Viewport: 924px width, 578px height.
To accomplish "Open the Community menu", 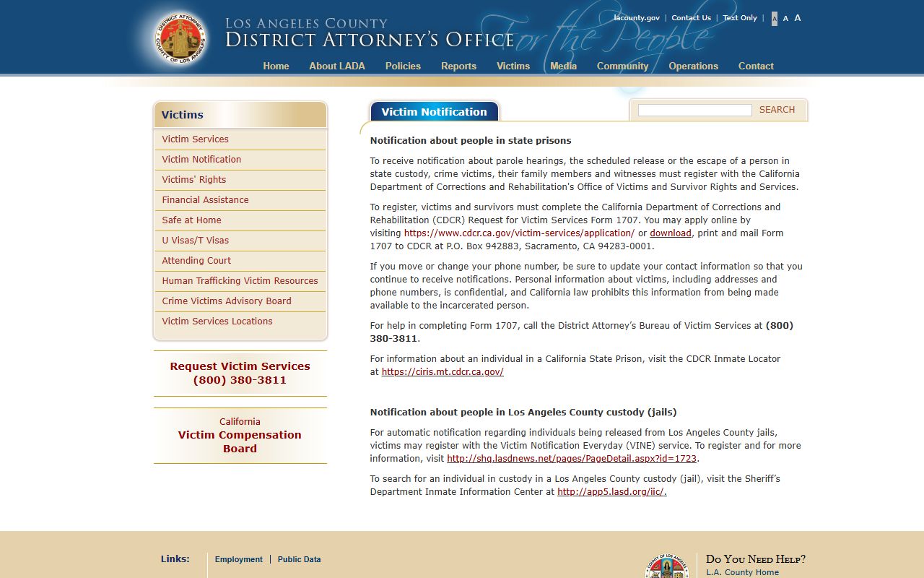I will pos(622,66).
